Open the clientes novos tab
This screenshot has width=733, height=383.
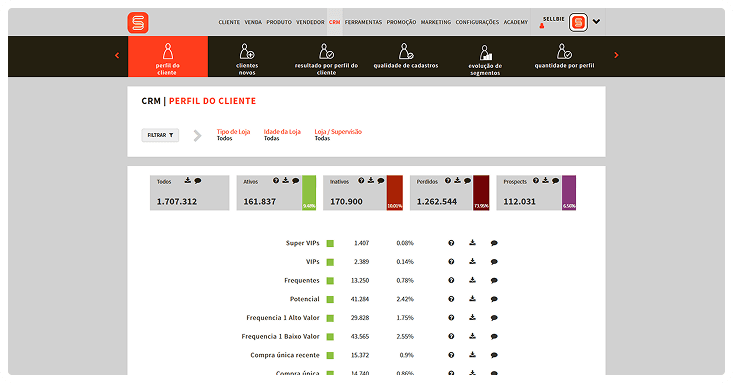tap(247, 59)
